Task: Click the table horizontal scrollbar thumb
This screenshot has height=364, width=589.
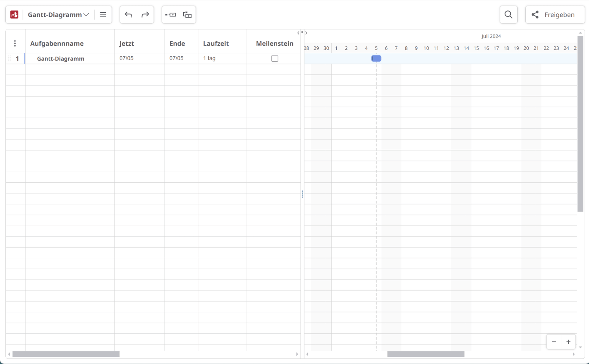Action: coord(66,354)
